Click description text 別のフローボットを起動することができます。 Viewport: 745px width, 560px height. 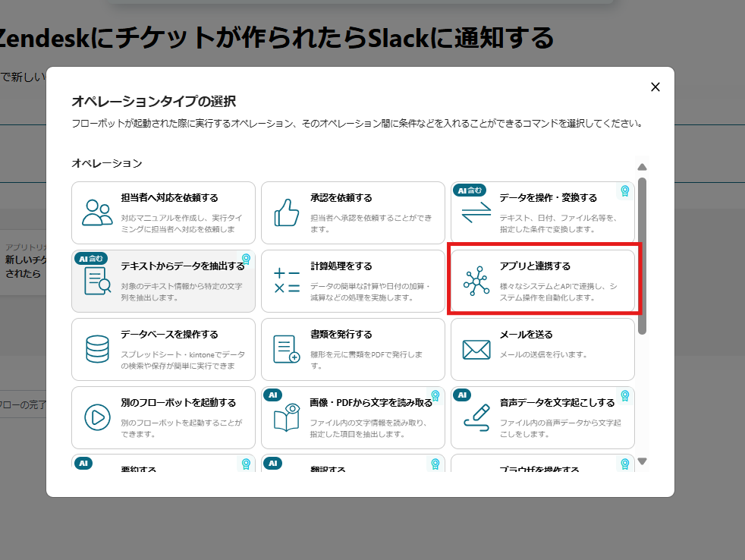click(x=181, y=428)
